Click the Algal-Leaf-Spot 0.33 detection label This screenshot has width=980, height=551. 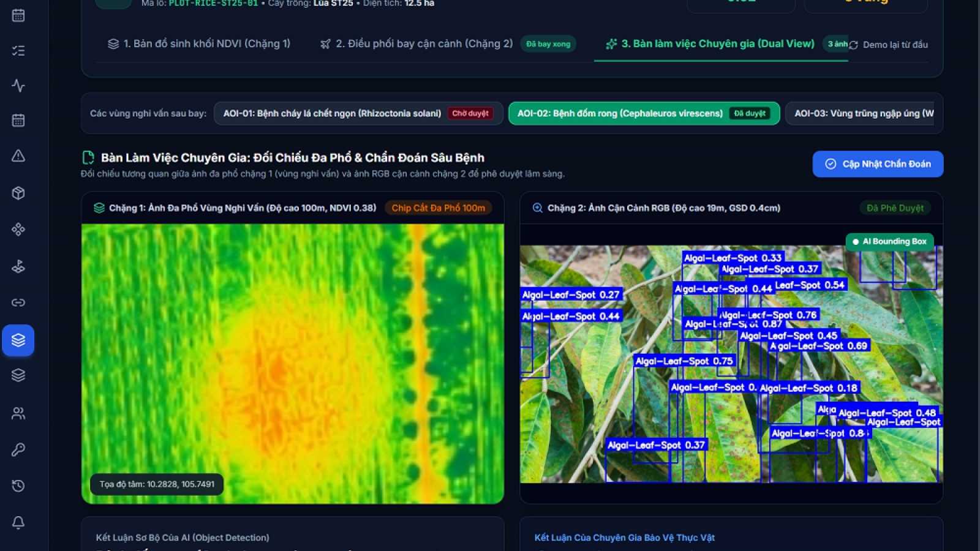click(733, 258)
